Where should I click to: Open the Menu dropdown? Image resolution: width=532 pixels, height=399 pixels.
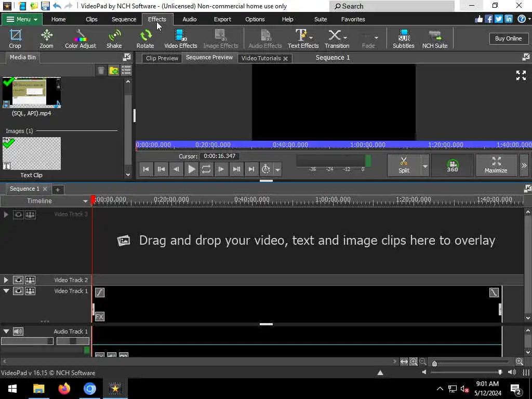point(22,19)
